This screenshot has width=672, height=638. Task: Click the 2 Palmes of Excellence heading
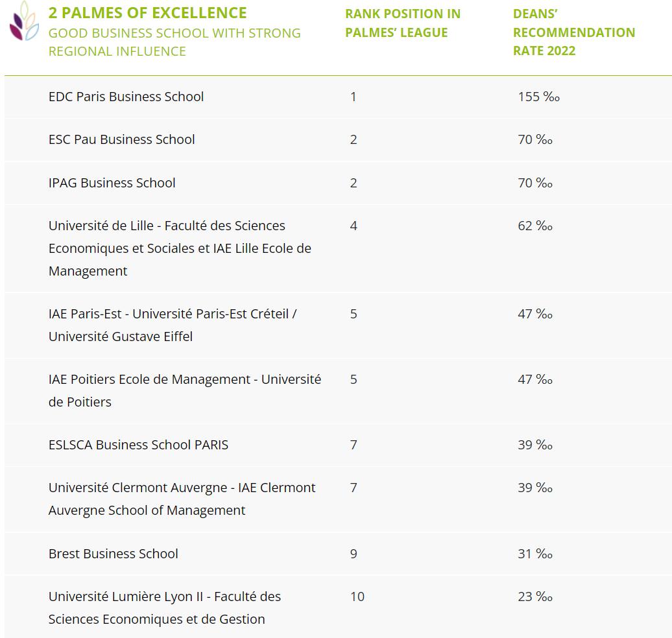(x=147, y=13)
